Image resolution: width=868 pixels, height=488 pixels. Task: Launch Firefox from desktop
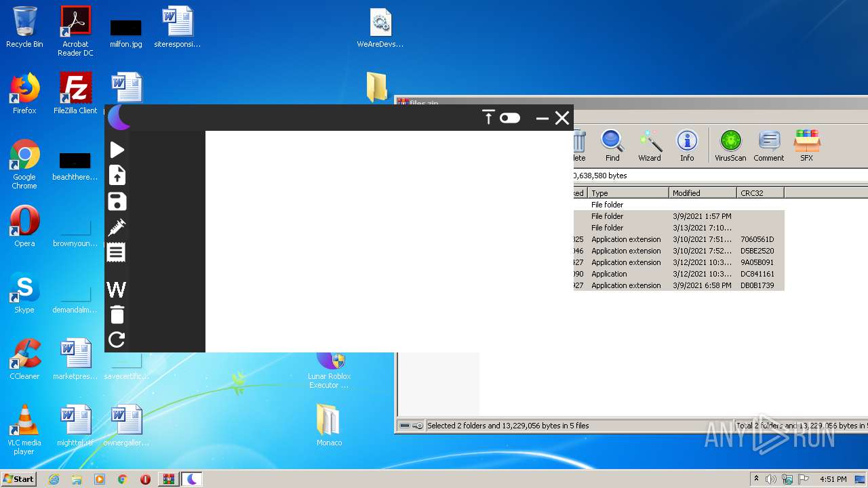24,94
